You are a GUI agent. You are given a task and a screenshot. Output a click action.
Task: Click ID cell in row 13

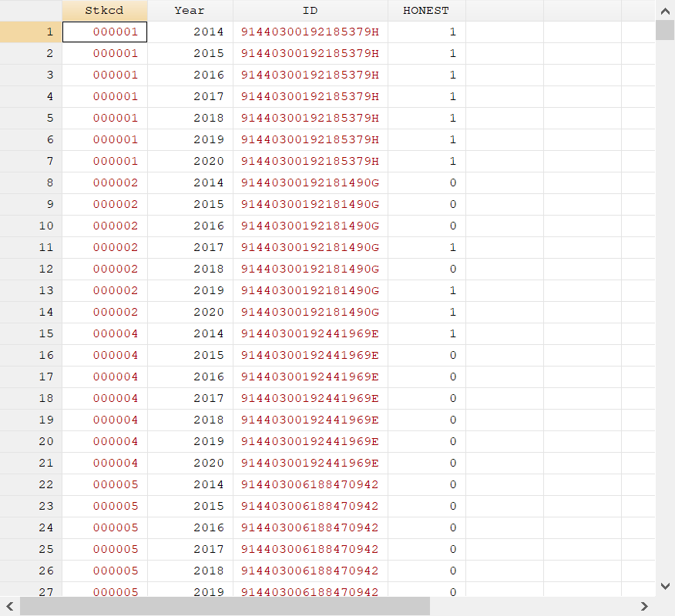pos(311,291)
